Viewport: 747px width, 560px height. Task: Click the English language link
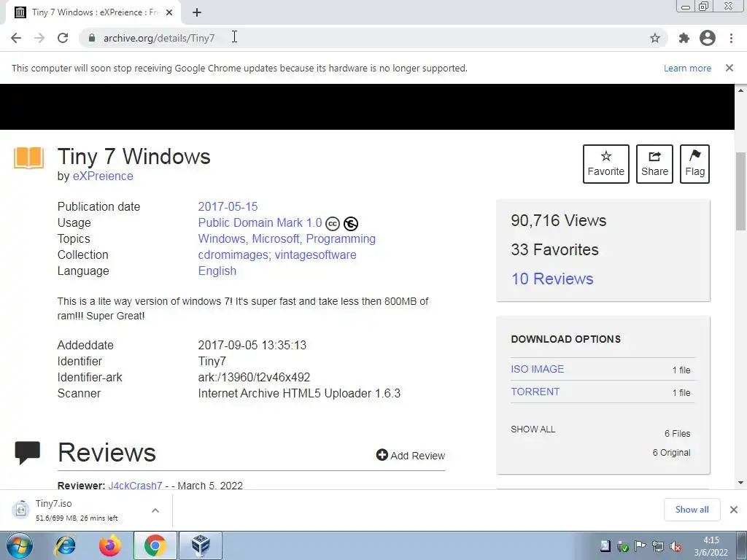pos(217,271)
